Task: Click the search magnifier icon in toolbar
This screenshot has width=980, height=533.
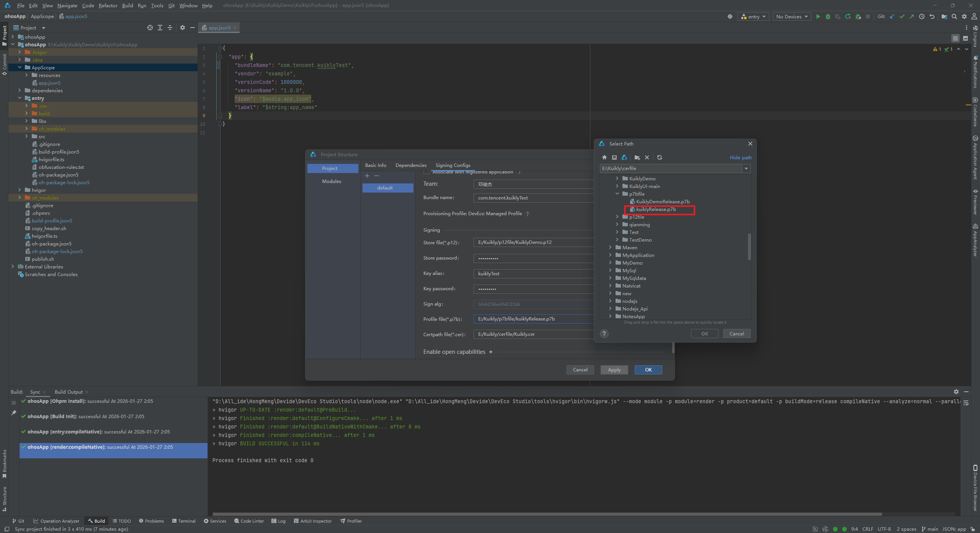Action: tap(954, 16)
